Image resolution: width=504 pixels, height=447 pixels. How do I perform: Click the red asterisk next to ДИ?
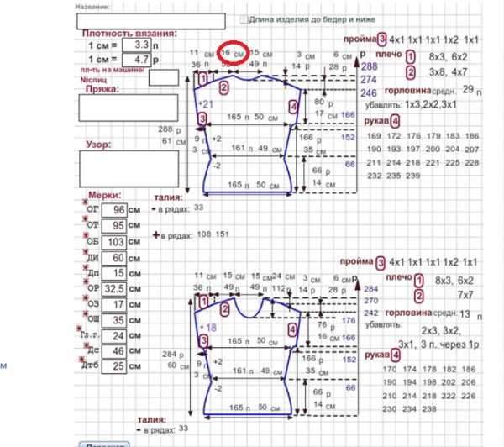[85, 252]
